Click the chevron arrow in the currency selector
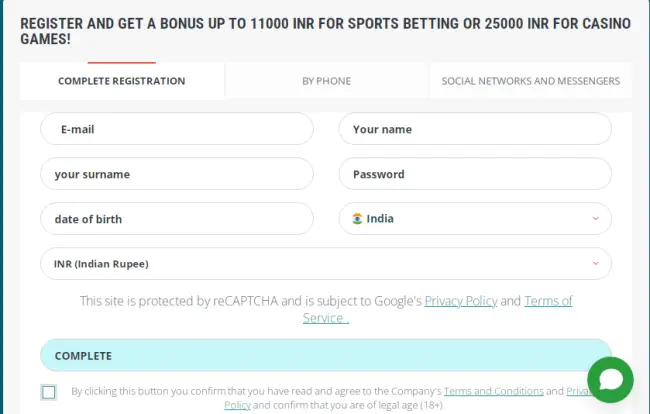 [x=596, y=264]
